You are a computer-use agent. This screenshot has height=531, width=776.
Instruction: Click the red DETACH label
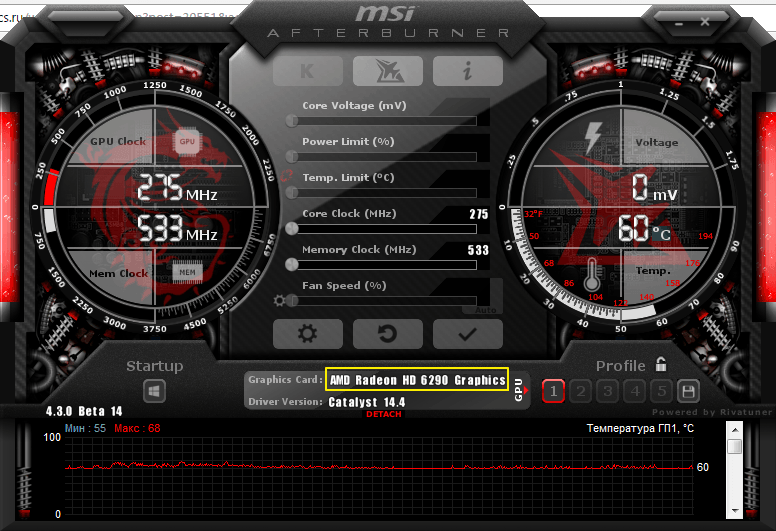[x=386, y=414]
